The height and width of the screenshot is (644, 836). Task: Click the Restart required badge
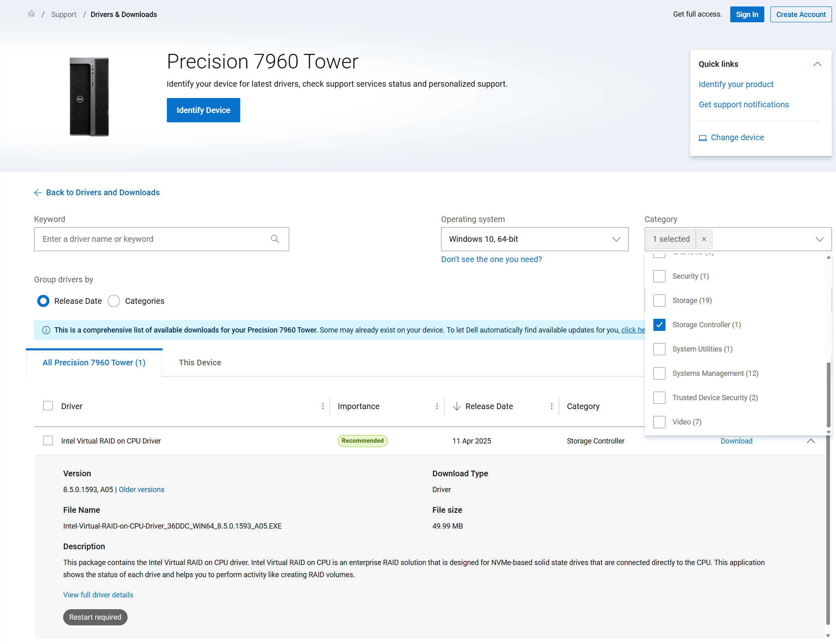[95, 617]
